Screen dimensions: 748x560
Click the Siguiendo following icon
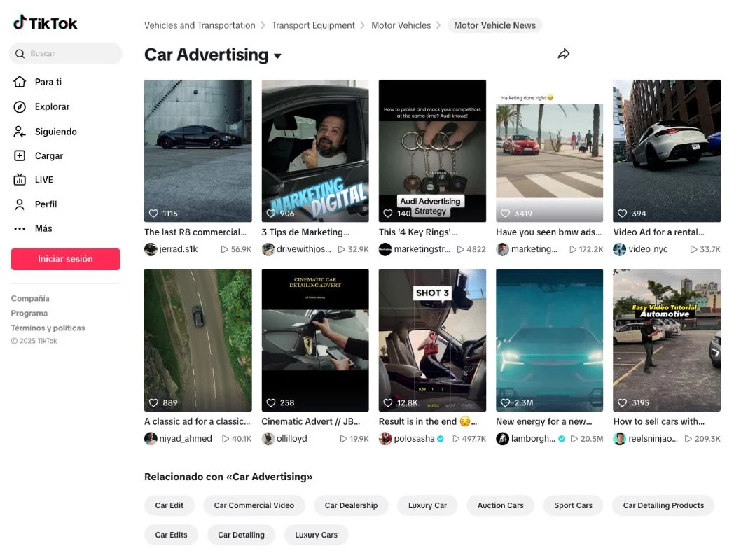pos(20,132)
